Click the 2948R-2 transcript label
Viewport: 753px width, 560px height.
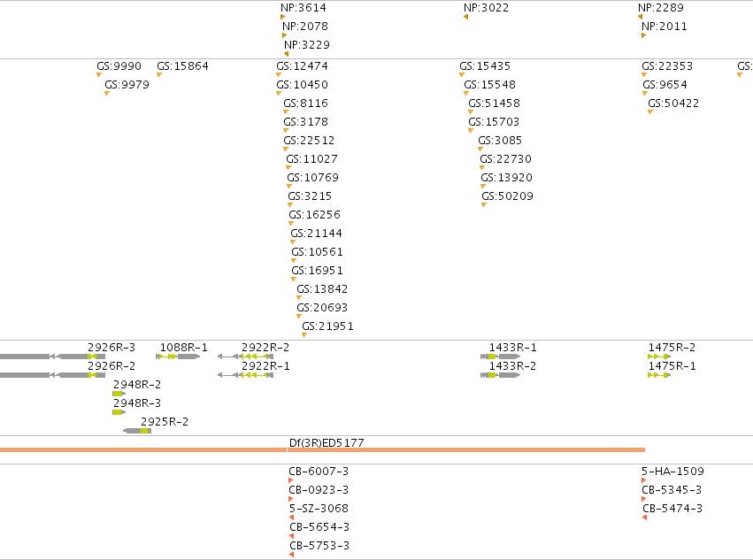point(137,385)
